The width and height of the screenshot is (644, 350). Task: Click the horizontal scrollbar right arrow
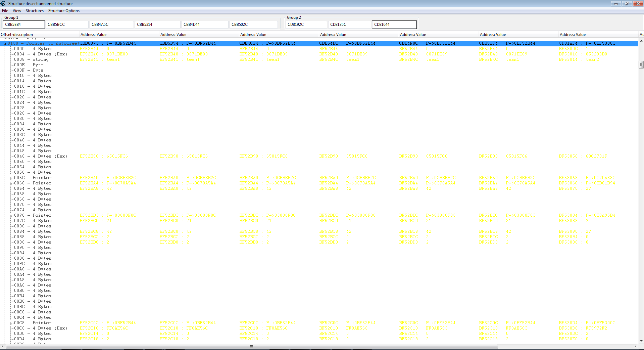tap(635, 346)
